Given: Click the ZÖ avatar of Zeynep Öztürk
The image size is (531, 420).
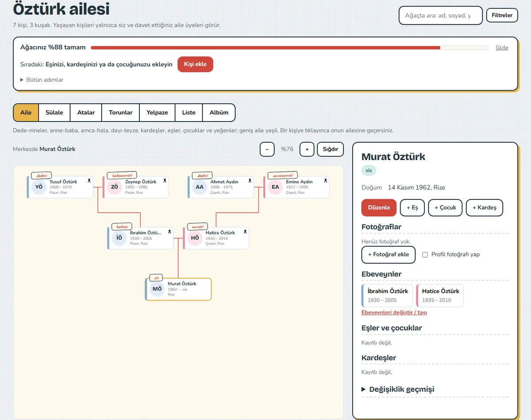Looking at the screenshot, I should [115, 187].
